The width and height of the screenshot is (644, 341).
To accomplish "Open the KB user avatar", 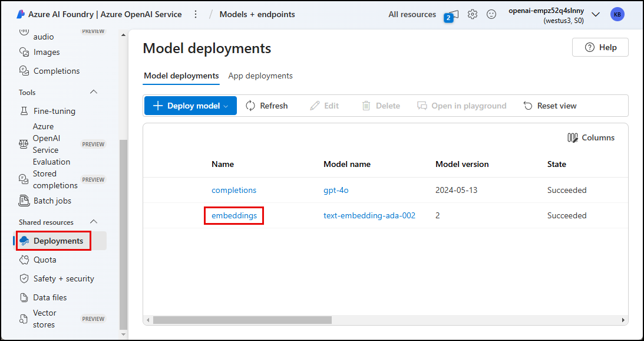I will (x=617, y=14).
